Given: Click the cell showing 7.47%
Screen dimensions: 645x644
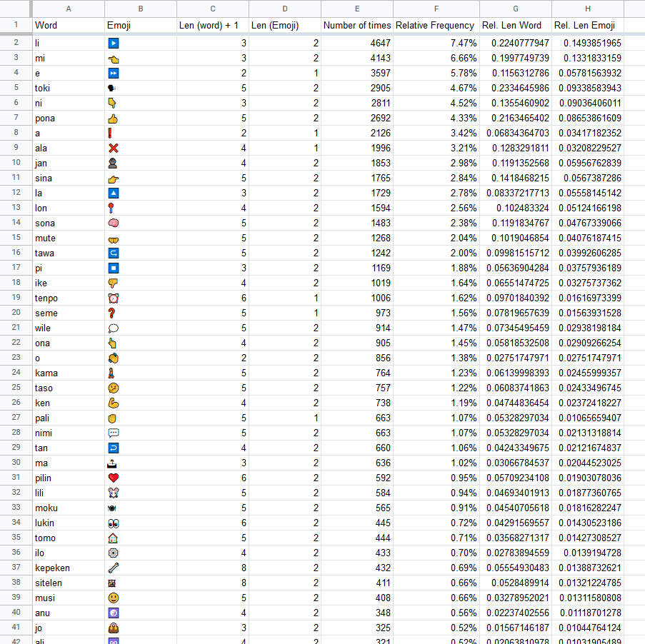Looking at the screenshot, I should [436, 43].
